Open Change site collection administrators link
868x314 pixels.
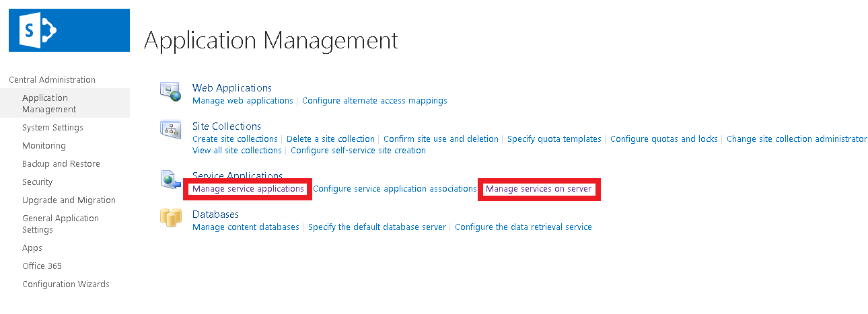[x=797, y=139]
